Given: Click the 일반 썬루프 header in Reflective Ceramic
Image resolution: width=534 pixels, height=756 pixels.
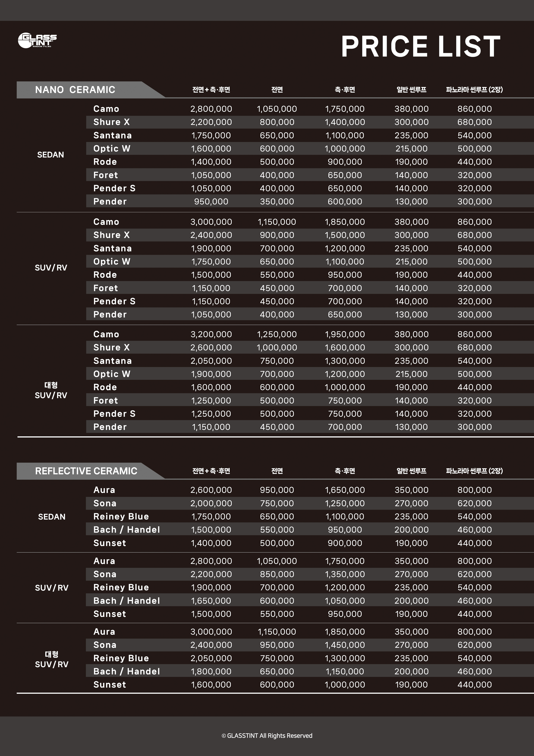Looking at the screenshot, I should (x=411, y=471).
